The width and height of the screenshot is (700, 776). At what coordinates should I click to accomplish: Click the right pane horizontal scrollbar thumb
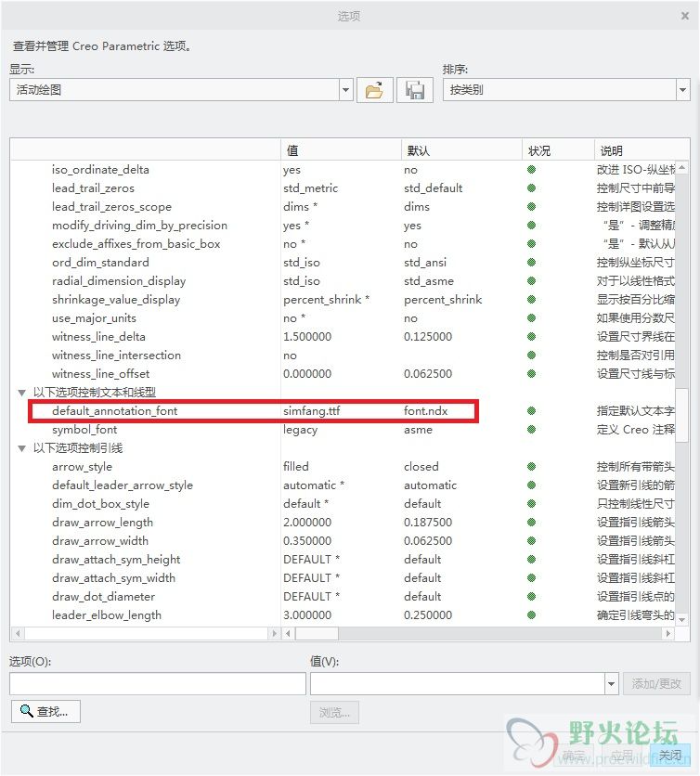(x=317, y=633)
